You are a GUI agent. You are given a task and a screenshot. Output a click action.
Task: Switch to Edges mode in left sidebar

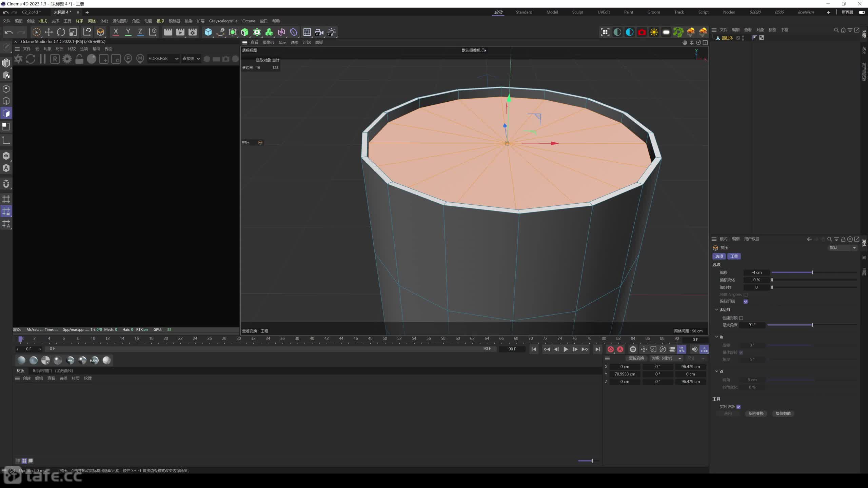pos(6,101)
